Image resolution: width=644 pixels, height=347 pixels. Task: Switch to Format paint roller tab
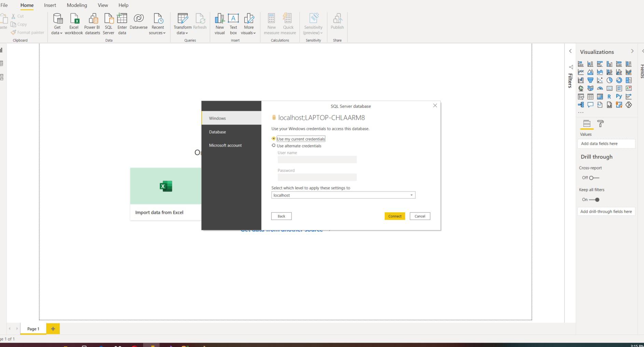tap(600, 123)
